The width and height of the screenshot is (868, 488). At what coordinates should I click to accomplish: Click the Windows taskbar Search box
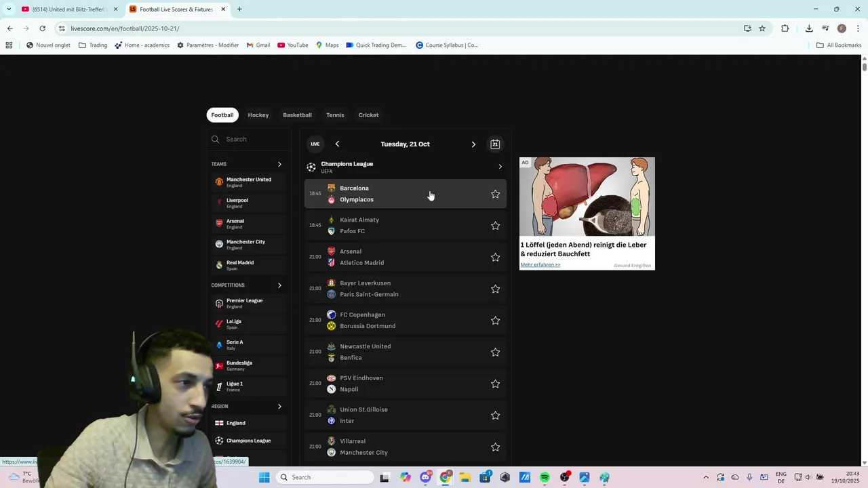pyautogui.click(x=326, y=477)
